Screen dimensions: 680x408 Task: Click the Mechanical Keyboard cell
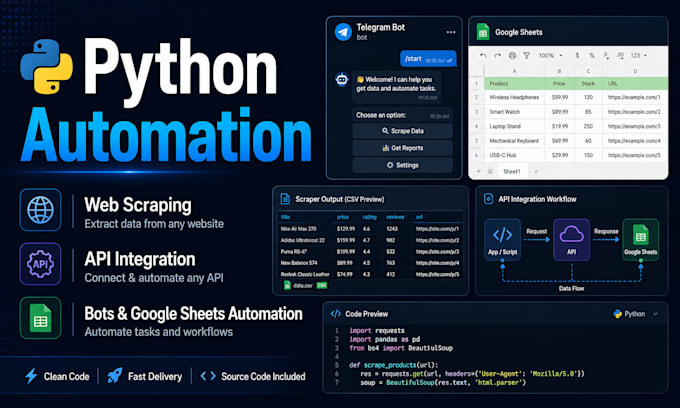pyautogui.click(x=514, y=140)
